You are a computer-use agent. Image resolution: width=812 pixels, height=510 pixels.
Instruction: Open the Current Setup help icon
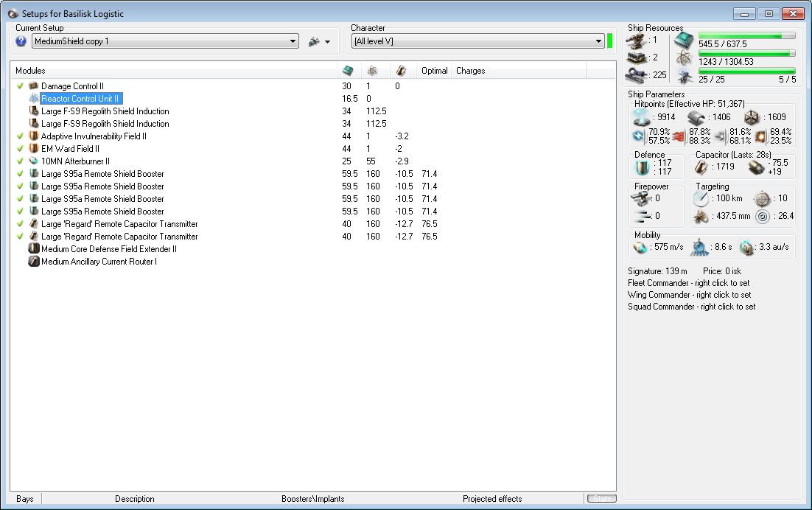coord(21,41)
